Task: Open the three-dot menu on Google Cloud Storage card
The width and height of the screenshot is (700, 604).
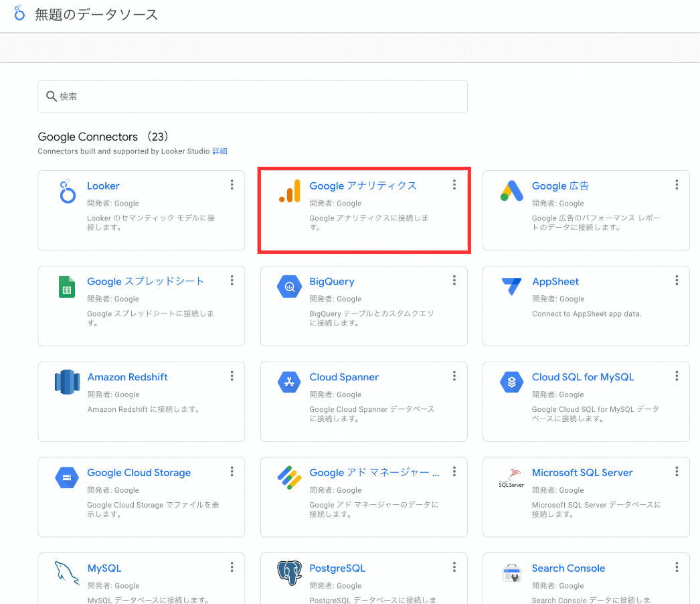Action: point(232,472)
